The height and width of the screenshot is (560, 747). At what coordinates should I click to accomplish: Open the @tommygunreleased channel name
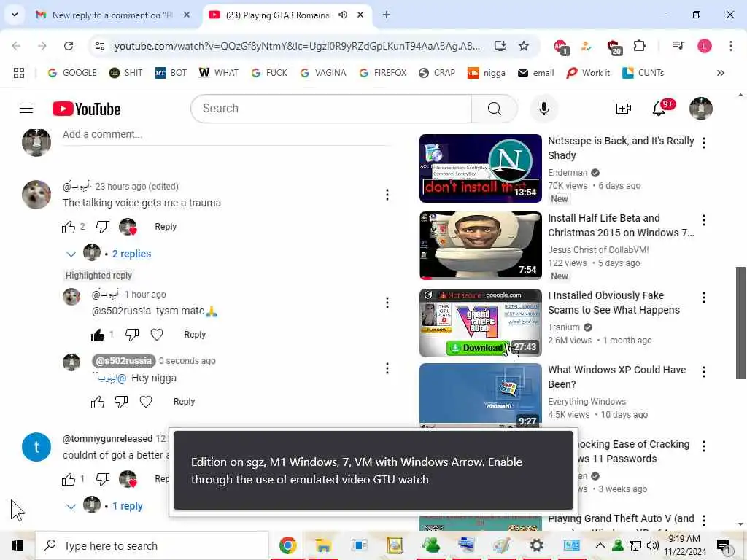coord(107,438)
